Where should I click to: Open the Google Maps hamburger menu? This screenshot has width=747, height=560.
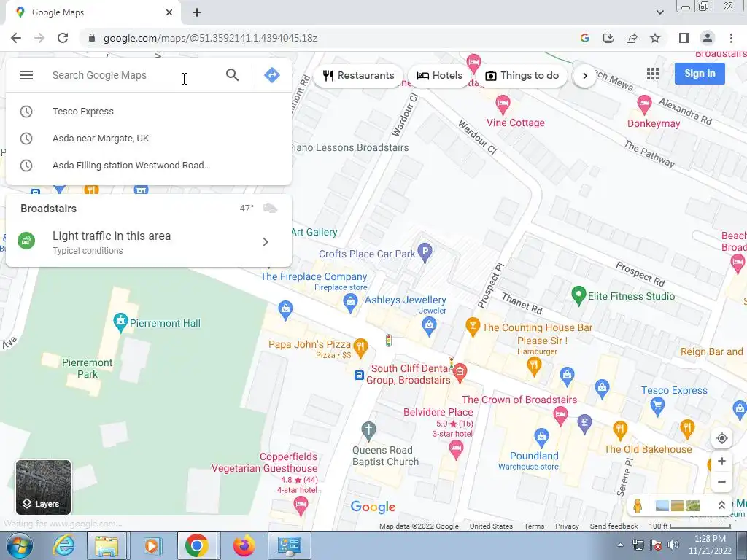pyautogui.click(x=26, y=75)
